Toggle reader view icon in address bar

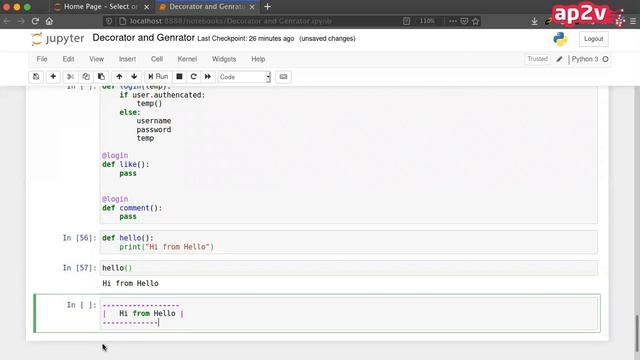pyautogui.click(x=407, y=21)
